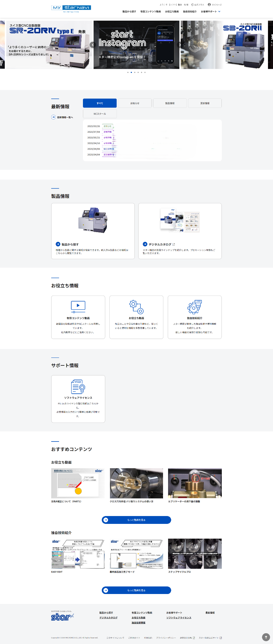Advance carousel with right arrow
This screenshot has width=273, height=644.
pos(180,45)
